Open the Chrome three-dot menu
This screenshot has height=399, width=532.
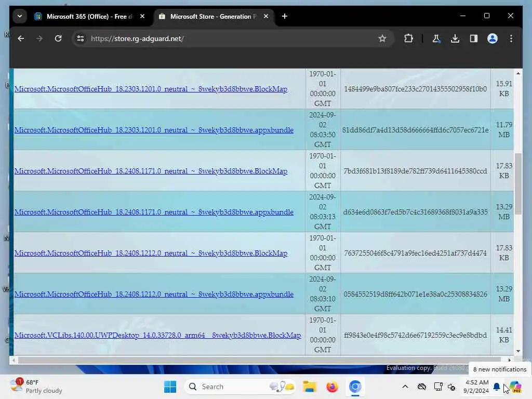(511, 38)
